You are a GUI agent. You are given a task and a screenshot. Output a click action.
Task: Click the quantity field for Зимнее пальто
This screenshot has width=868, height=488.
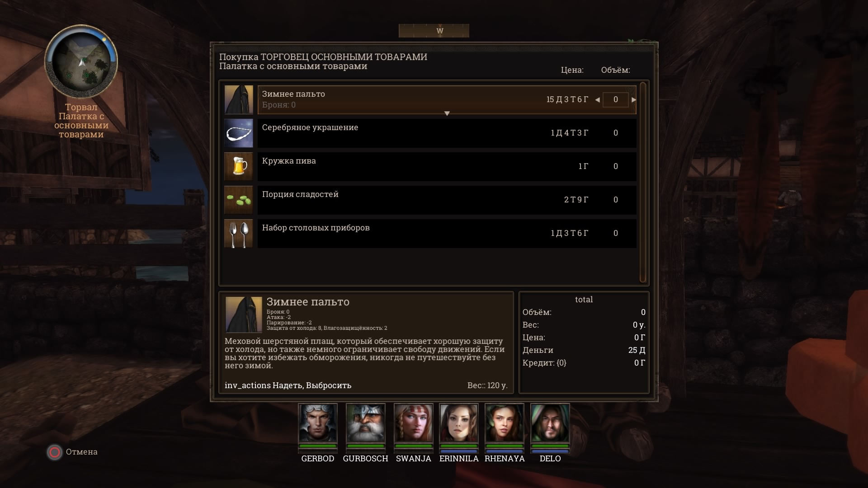point(615,100)
